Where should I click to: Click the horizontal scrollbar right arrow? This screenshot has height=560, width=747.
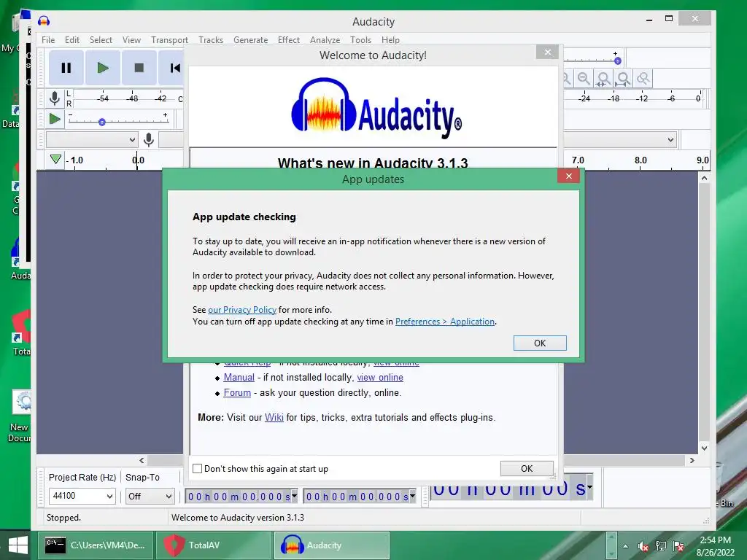(x=692, y=461)
